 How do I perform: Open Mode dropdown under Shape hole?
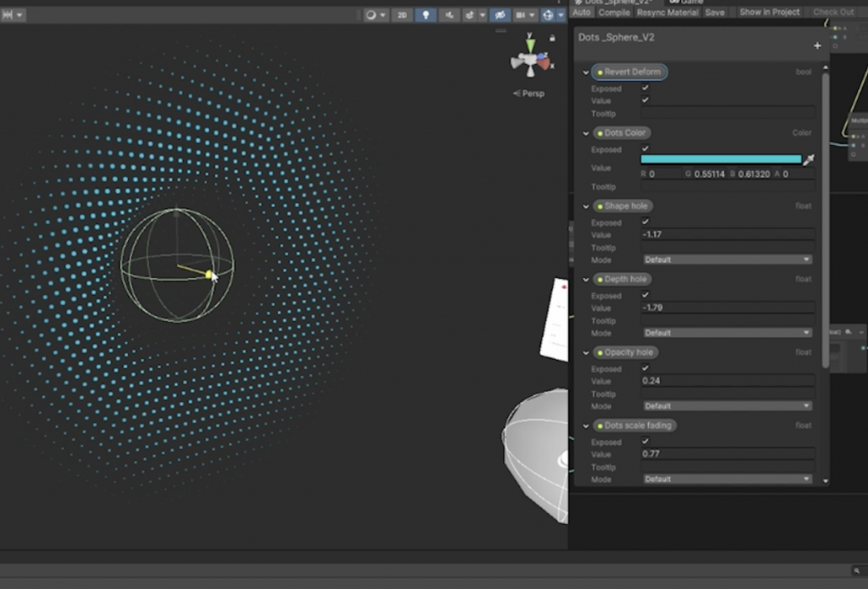coord(727,260)
